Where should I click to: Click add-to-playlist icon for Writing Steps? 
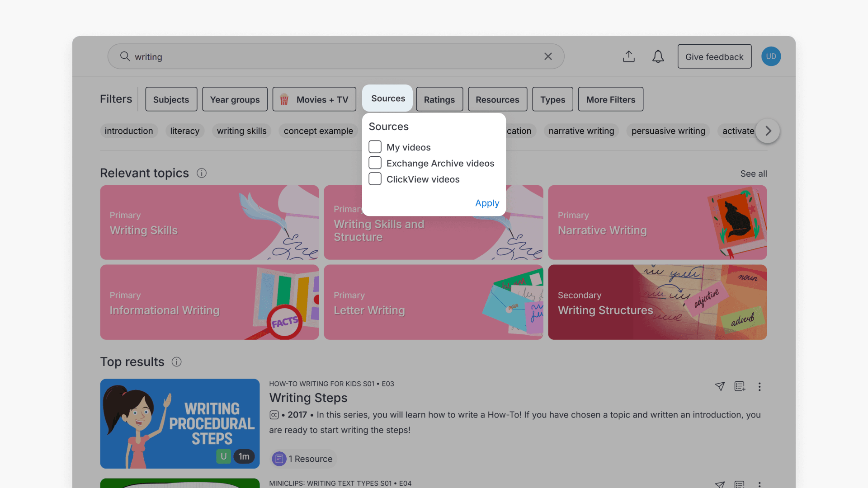[740, 386]
